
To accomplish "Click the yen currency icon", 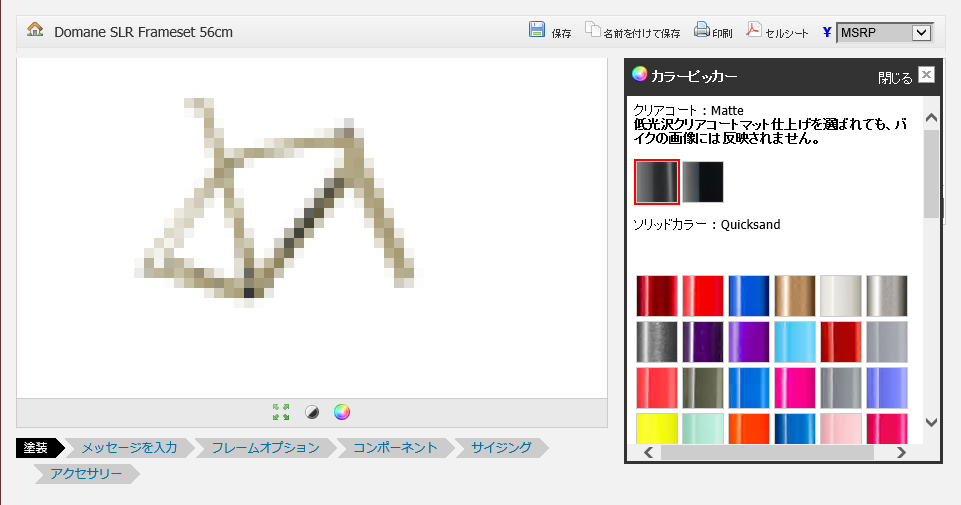I will [827, 32].
